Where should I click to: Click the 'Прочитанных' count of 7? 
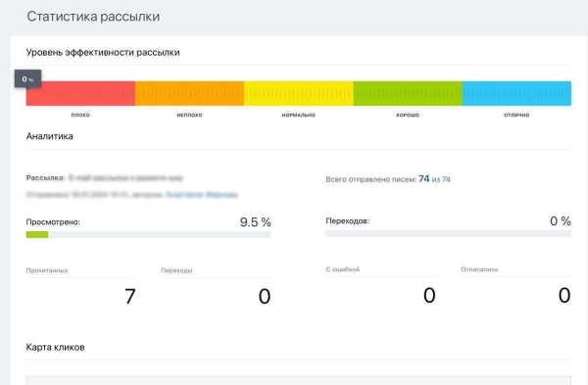(x=129, y=296)
